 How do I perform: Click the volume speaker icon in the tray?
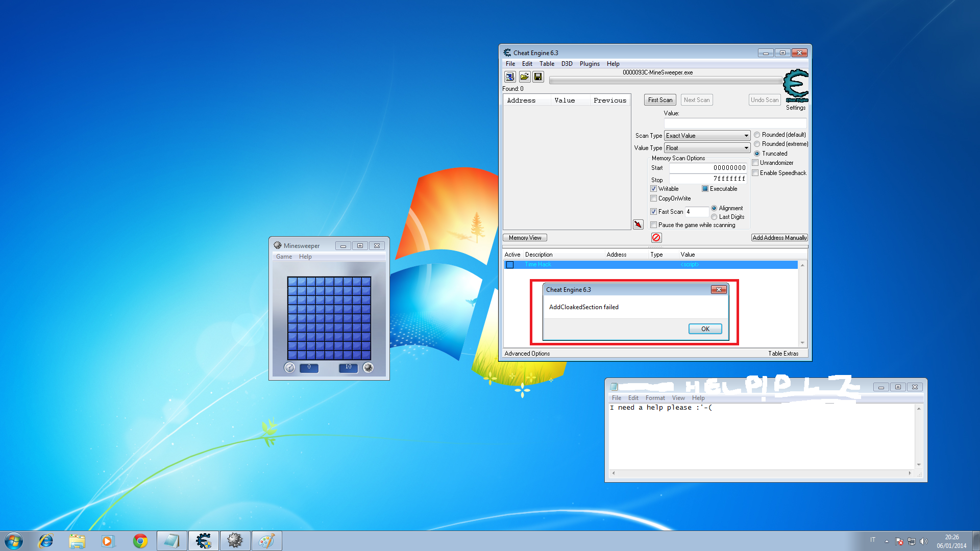coord(923,541)
